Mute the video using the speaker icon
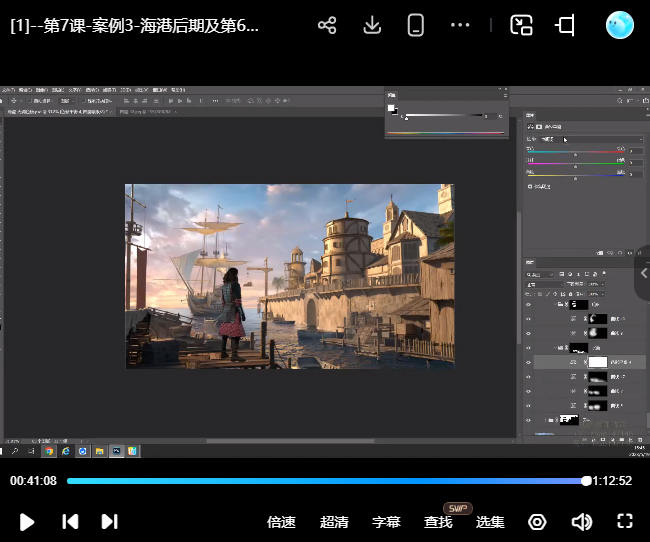650x542 pixels. point(581,522)
